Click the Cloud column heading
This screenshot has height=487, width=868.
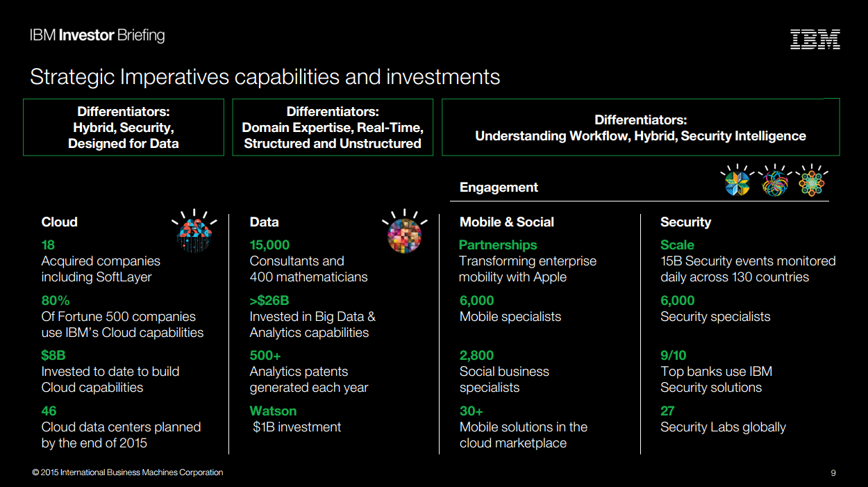click(x=60, y=222)
